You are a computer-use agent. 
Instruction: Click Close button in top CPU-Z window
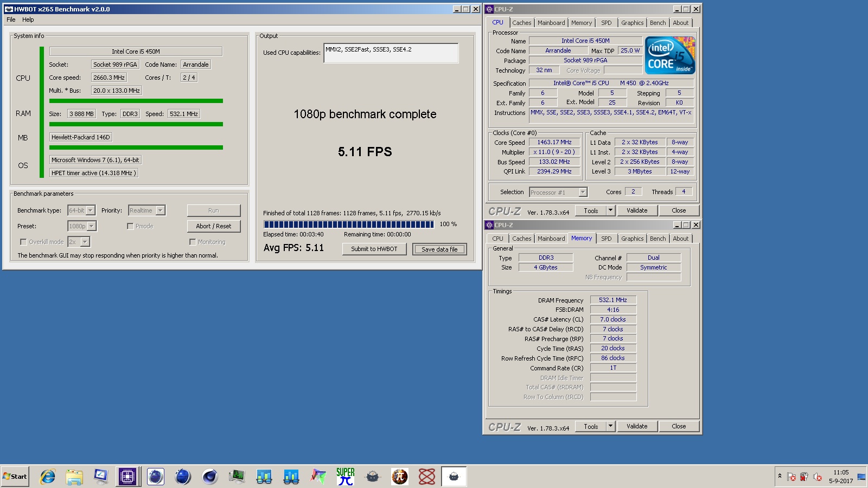click(679, 210)
